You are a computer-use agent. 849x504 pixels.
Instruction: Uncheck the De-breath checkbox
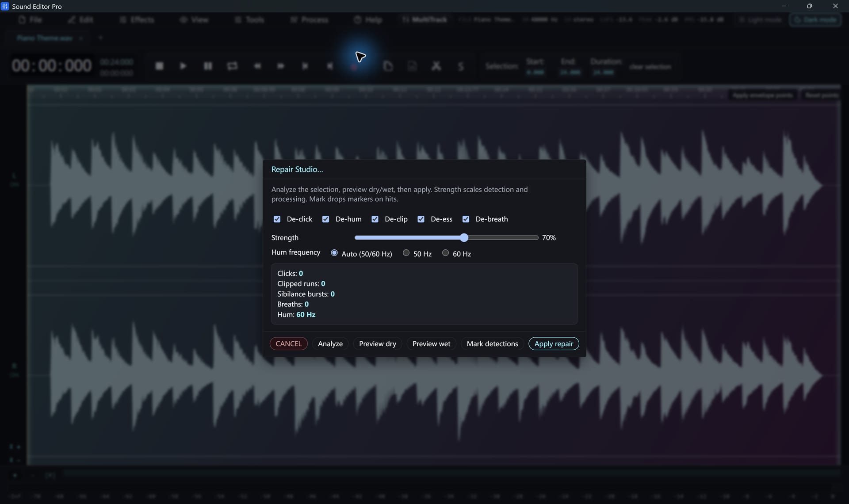(x=466, y=219)
